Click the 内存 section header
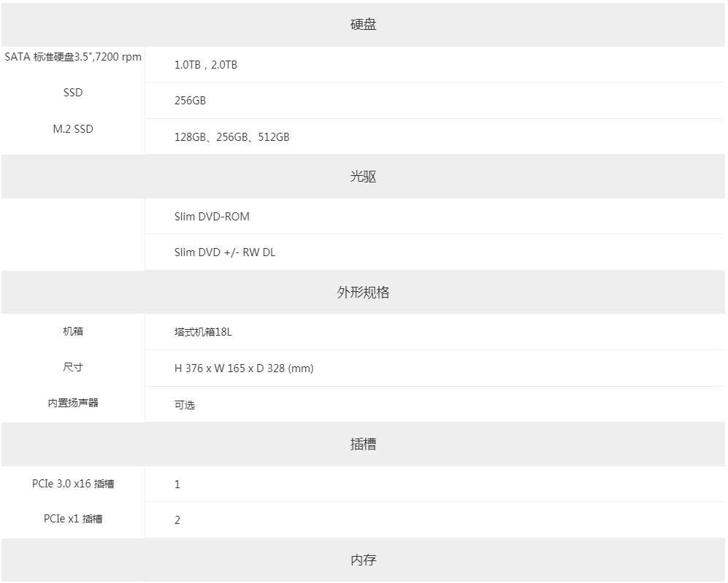This screenshot has width=728, height=583. pos(363,560)
